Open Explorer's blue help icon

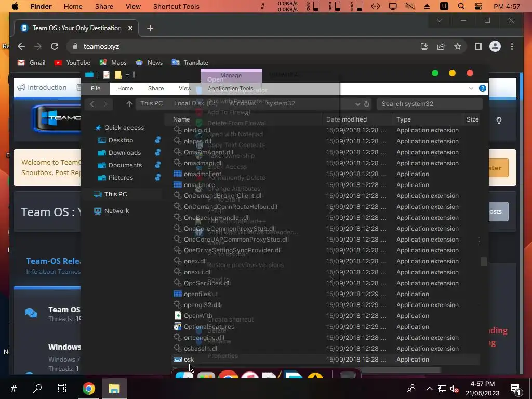coord(482,88)
